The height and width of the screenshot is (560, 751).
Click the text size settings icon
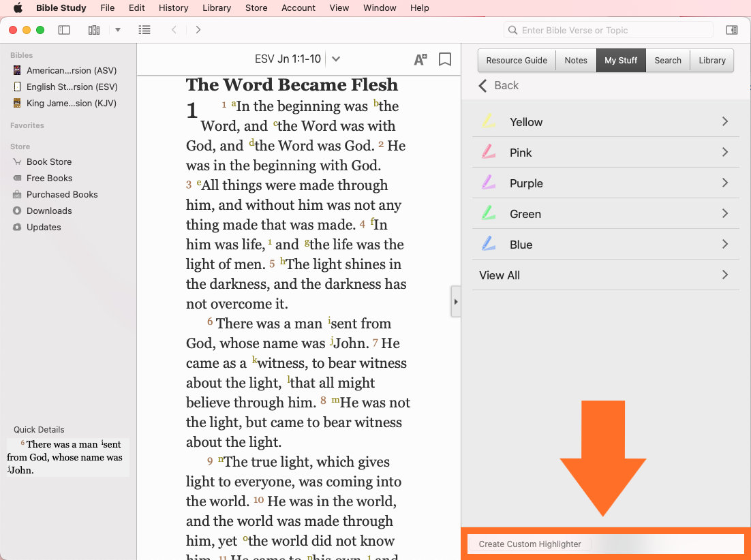click(x=420, y=59)
